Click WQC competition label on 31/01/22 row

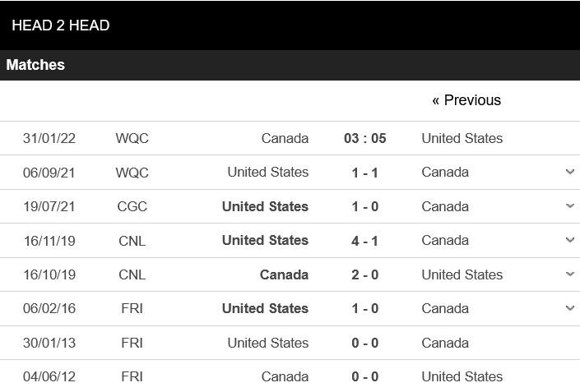[132, 138]
